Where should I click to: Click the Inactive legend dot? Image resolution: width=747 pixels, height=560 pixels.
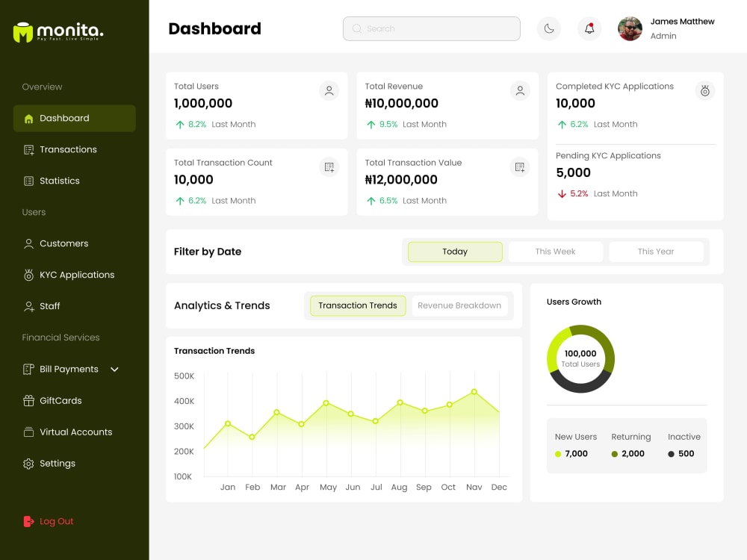click(x=671, y=454)
